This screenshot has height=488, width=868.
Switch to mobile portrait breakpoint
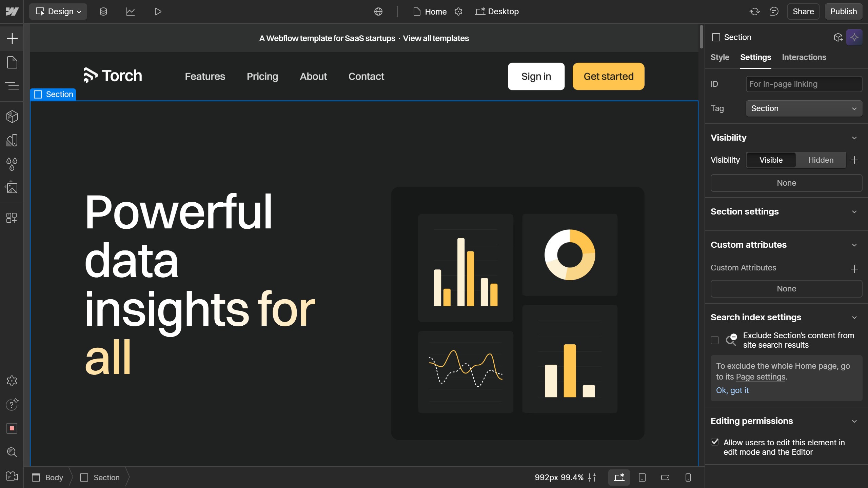688,477
